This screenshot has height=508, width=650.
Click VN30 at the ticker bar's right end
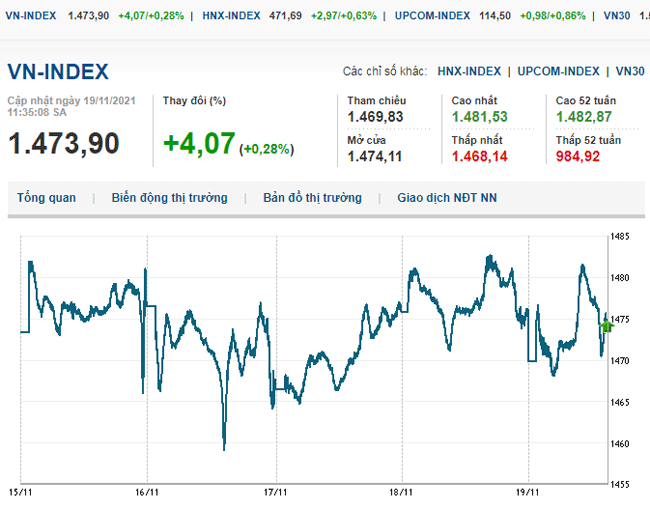tap(618, 16)
